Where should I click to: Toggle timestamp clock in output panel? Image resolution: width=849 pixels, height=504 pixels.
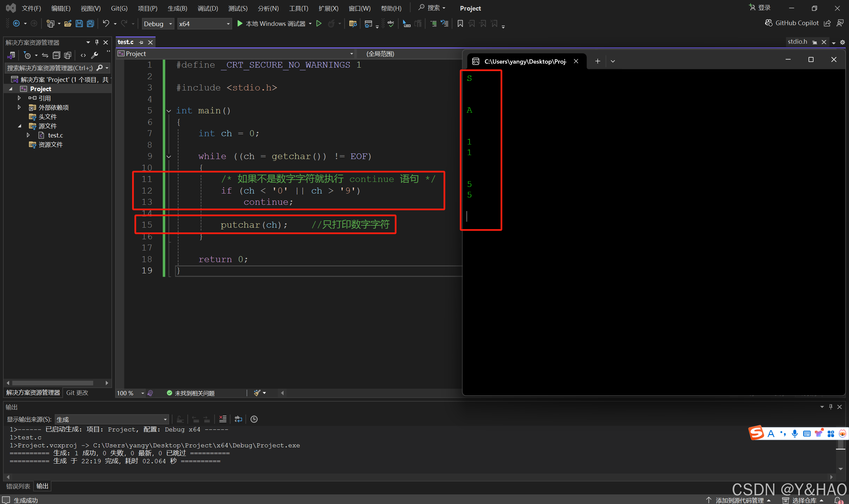[254, 419]
